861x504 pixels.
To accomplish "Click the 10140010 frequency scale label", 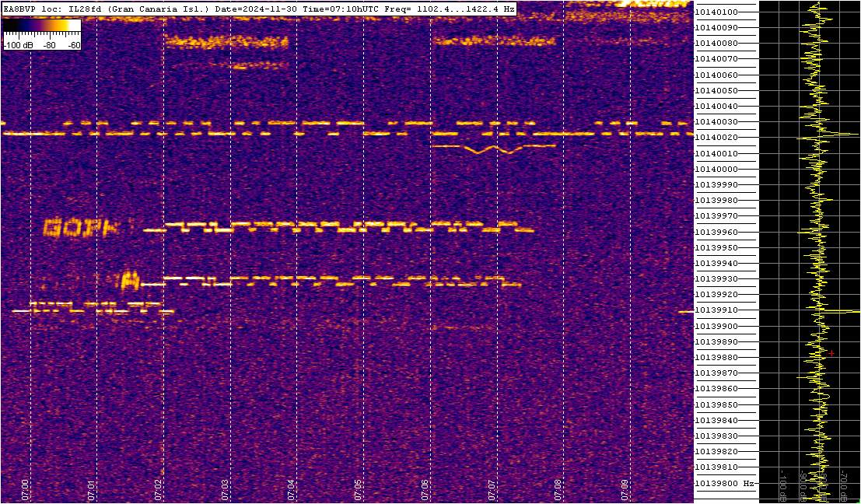I will coord(716,153).
